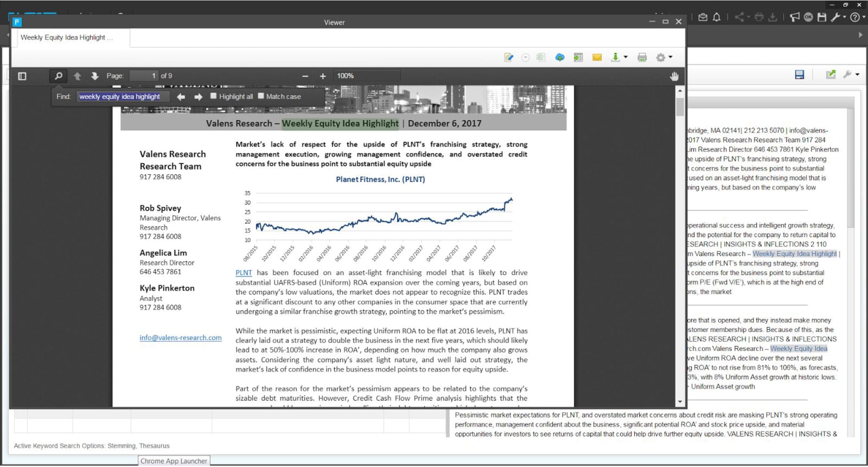Click the greyed share icon in main toolbar

click(x=739, y=17)
